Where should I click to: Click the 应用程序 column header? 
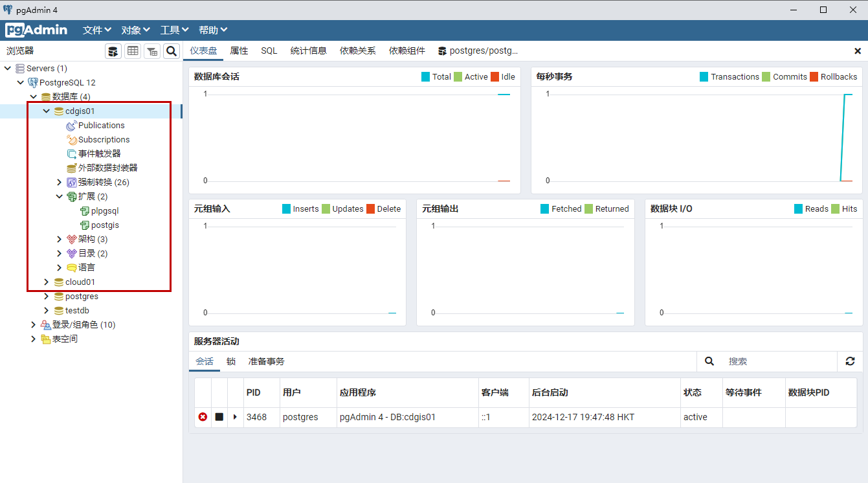(x=406, y=392)
